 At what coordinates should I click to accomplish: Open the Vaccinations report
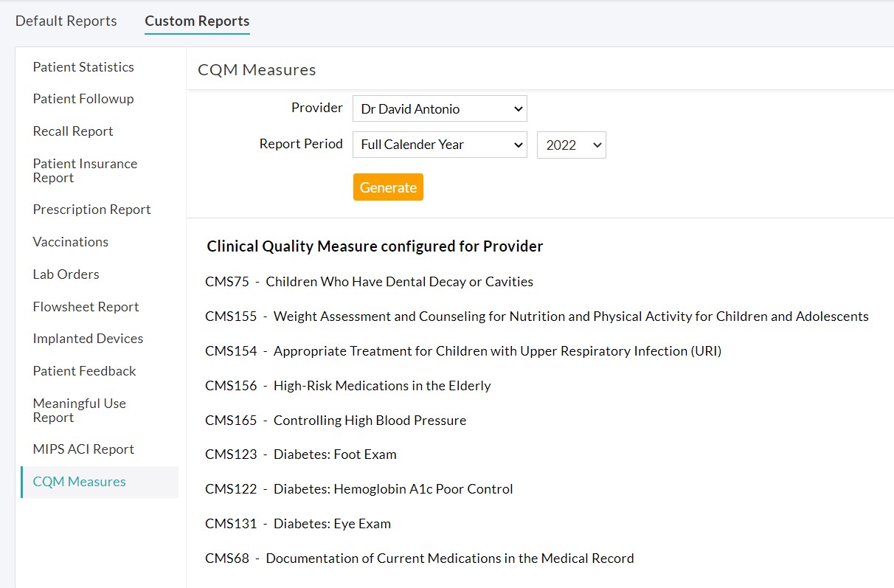pyautogui.click(x=70, y=241)
